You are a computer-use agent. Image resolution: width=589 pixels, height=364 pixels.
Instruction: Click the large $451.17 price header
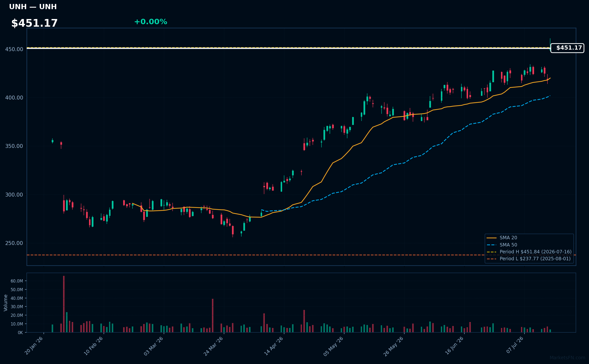tap(34, 23)
